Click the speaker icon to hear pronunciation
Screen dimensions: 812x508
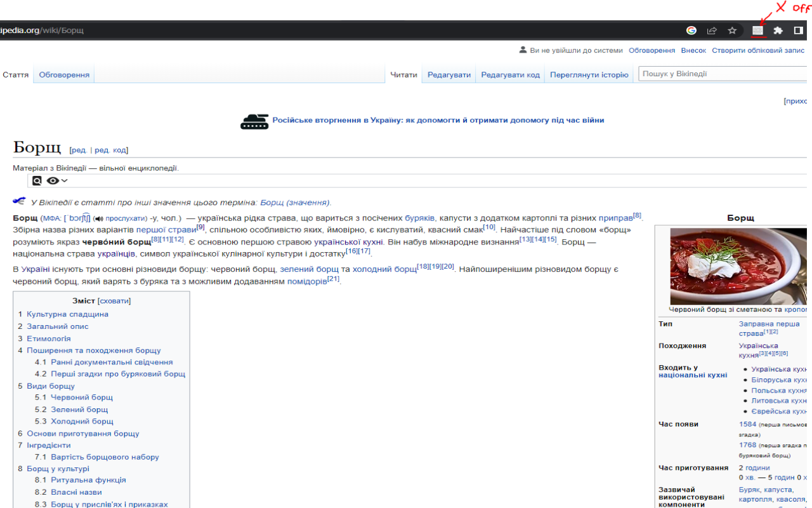click(98, 218)
